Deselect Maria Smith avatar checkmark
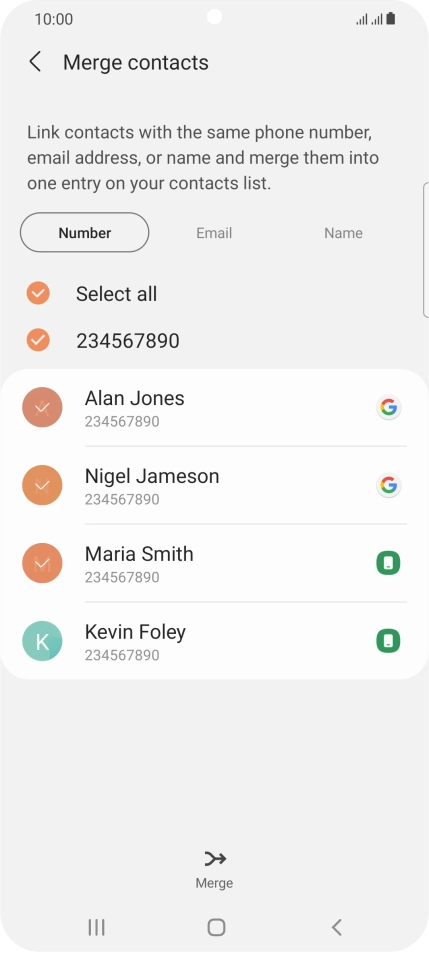This screenshot has height=954, width=429. [42, 563]
